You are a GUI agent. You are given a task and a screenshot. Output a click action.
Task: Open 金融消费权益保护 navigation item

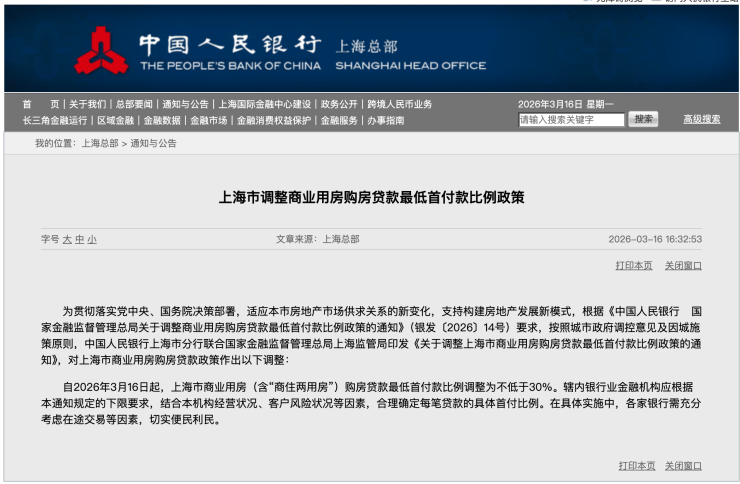(x=274, y=120)
